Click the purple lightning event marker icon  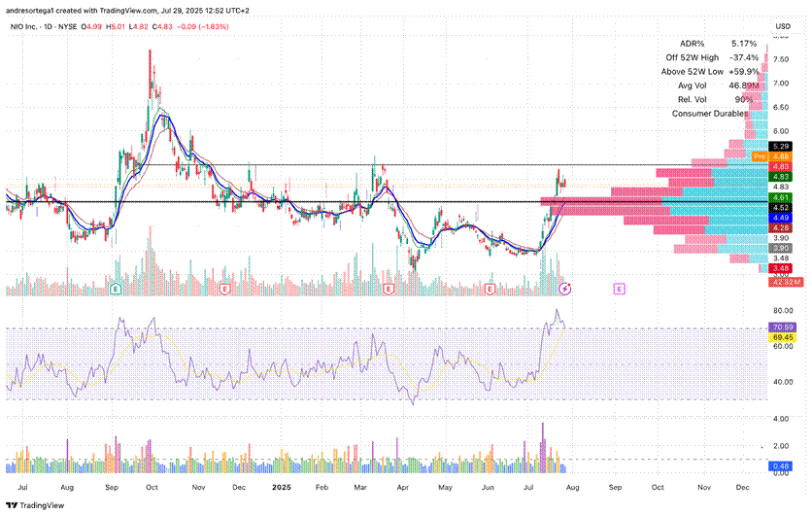click(x=565, y=289)
